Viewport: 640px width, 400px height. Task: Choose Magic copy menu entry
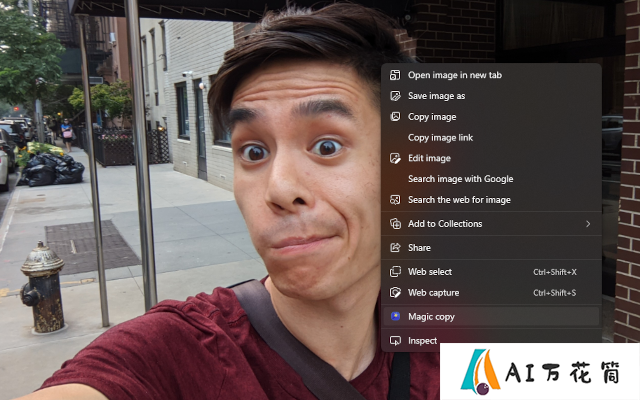(x=491, y=316)
